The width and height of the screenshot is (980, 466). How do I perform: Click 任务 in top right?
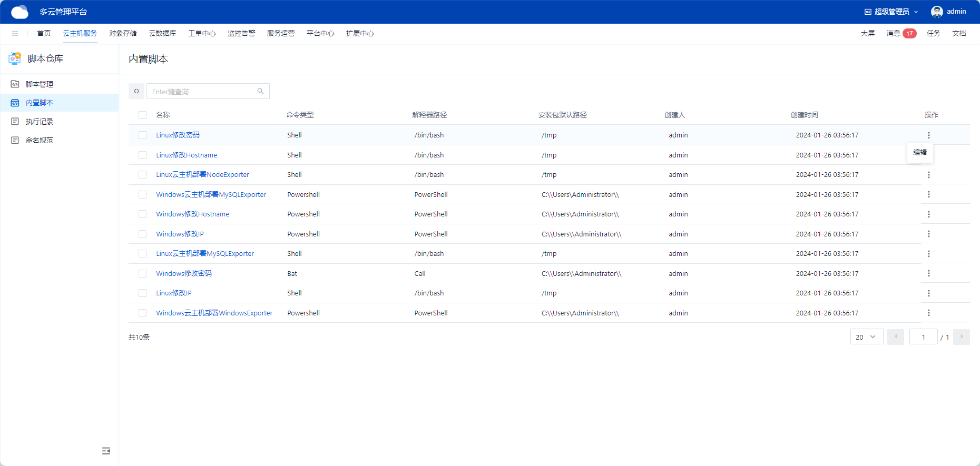coord(934,33)
